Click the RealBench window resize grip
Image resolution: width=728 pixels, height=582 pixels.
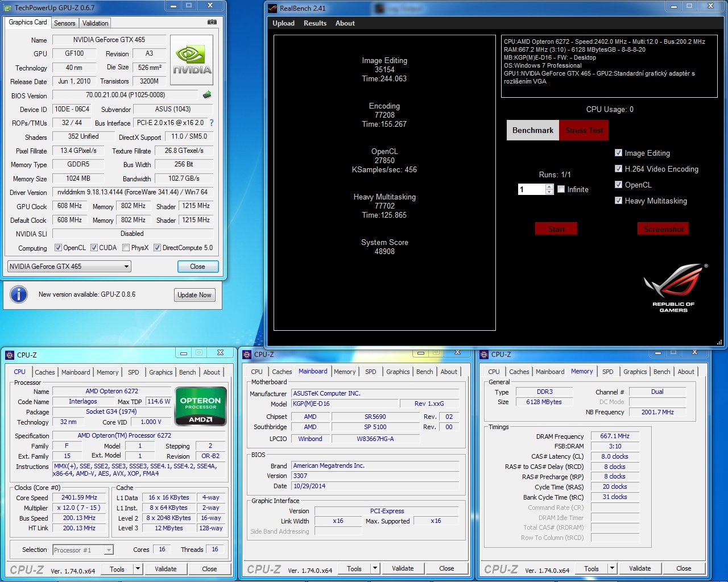[719, 342]
